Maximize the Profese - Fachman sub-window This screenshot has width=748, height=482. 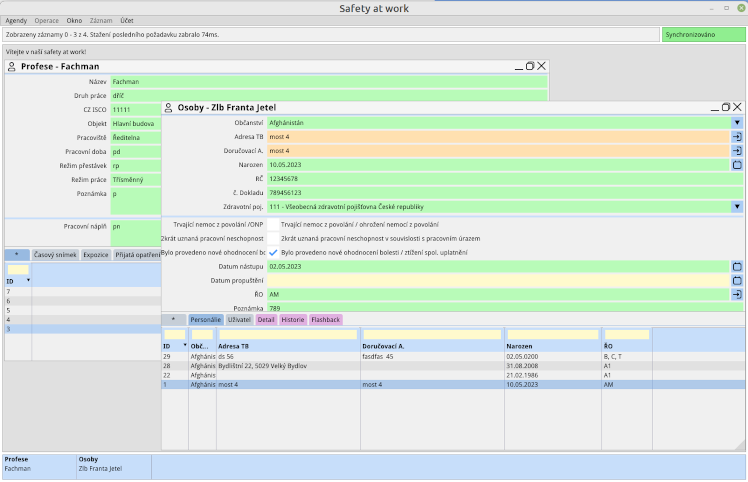(530, 66)
